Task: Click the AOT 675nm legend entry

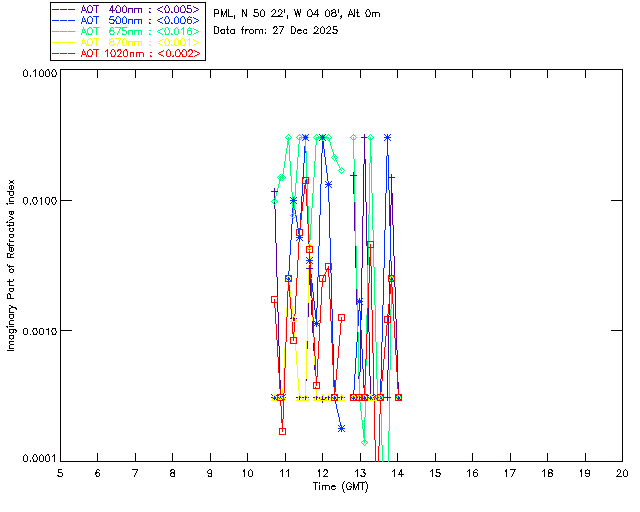Action: [127, 31]
